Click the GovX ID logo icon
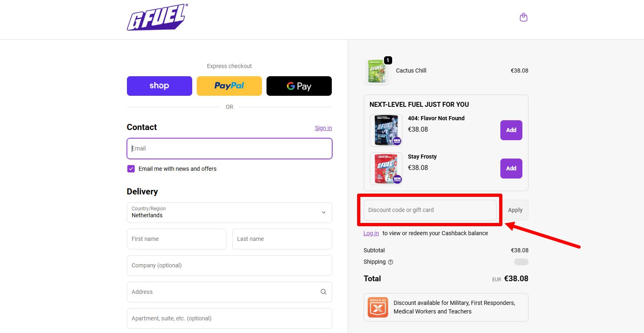Image resolution: width=644 pixels, height=333 pixels. click(378, 307)
